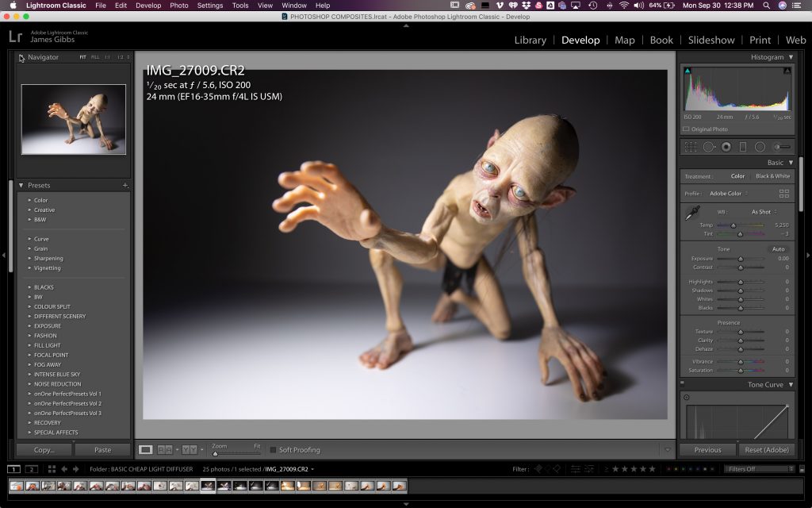This screenshot has height=508, width=812.
Task: Open Grid view from filmstrip bar
Action: tap(52, 469)
